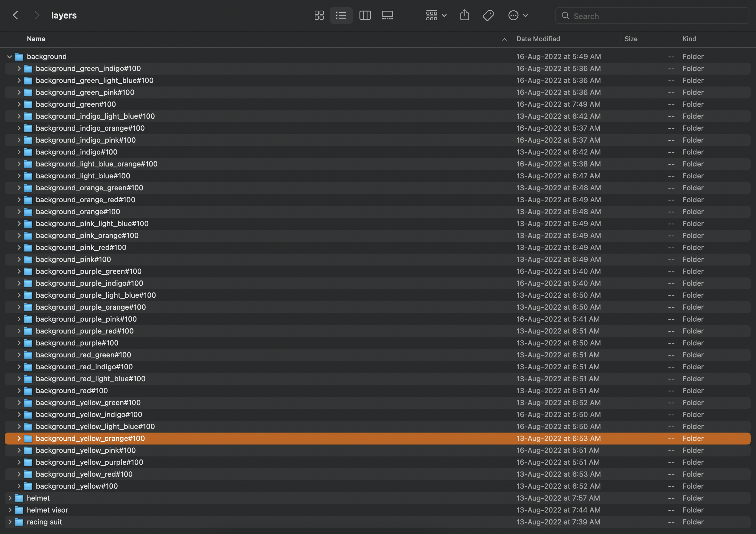Viewport: 756px width, 534px height.
Task: Expand the racing suit folder
Action: pos(10,522)
